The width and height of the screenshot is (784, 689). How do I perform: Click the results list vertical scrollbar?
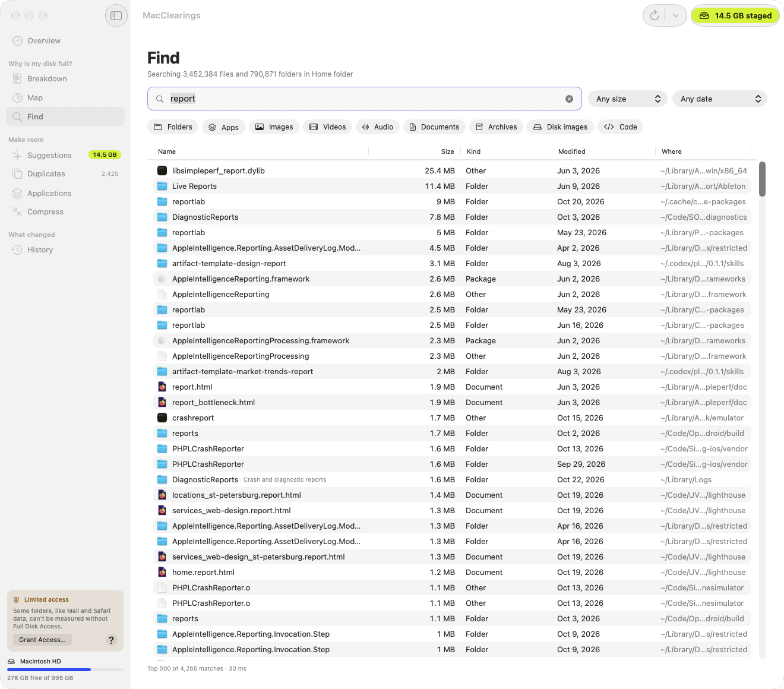click(x=762, y=179)
